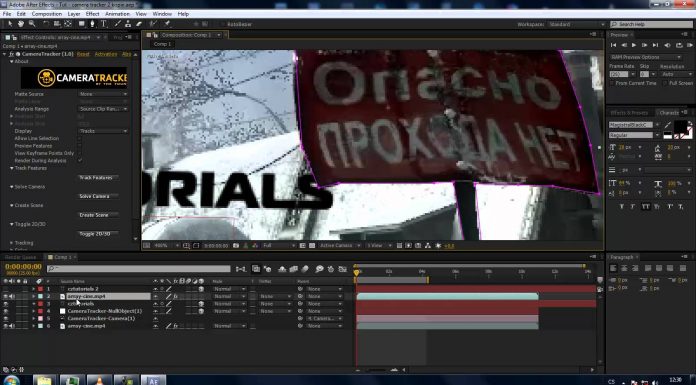Select the Selection arrow tool

pyautogui.click(x=11, y=24)
